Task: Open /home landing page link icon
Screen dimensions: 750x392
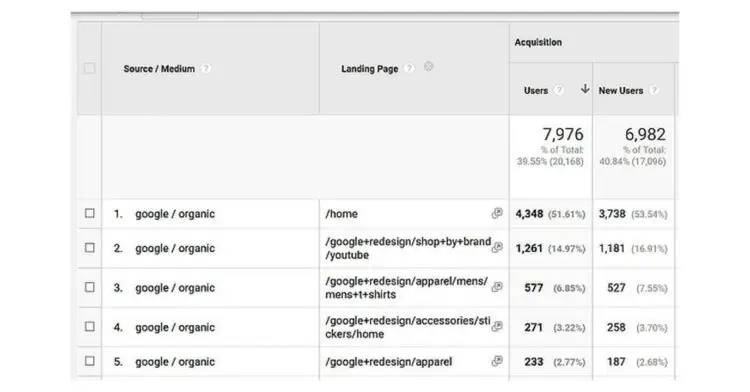Action: [497, 213]
